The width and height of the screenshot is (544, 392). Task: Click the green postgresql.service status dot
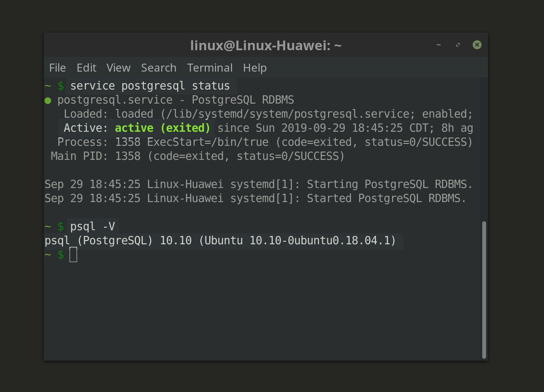click(x=48, y=99)
